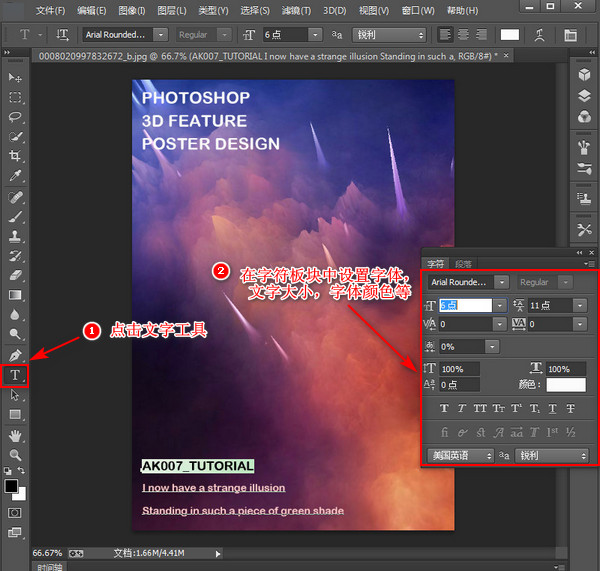Select the Crop tool
The width and height of the screenshot is (600, 571).
point(15,156)
